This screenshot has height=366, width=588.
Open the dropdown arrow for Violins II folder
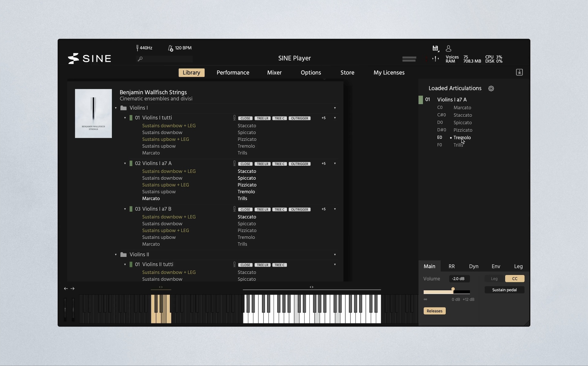[x=335, y=255]
